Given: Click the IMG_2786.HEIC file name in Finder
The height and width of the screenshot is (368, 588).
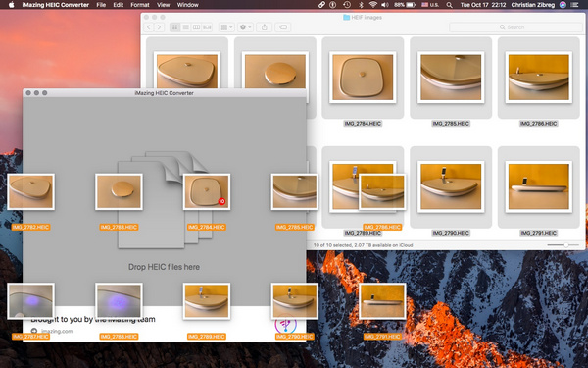Looking at the screenshot, I should click(538, 124).
